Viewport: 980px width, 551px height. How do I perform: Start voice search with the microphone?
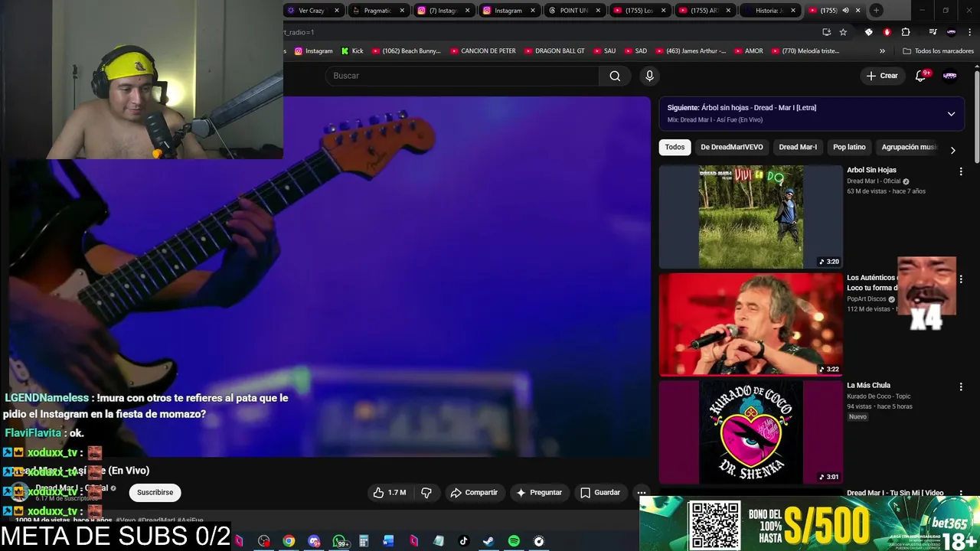(649, 76)
